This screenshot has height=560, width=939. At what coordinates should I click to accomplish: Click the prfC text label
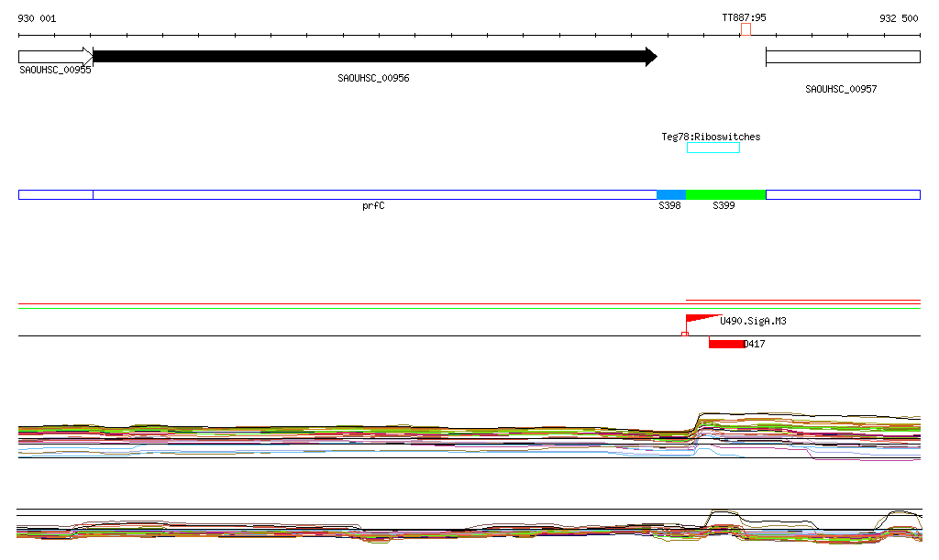click(373, 206)
